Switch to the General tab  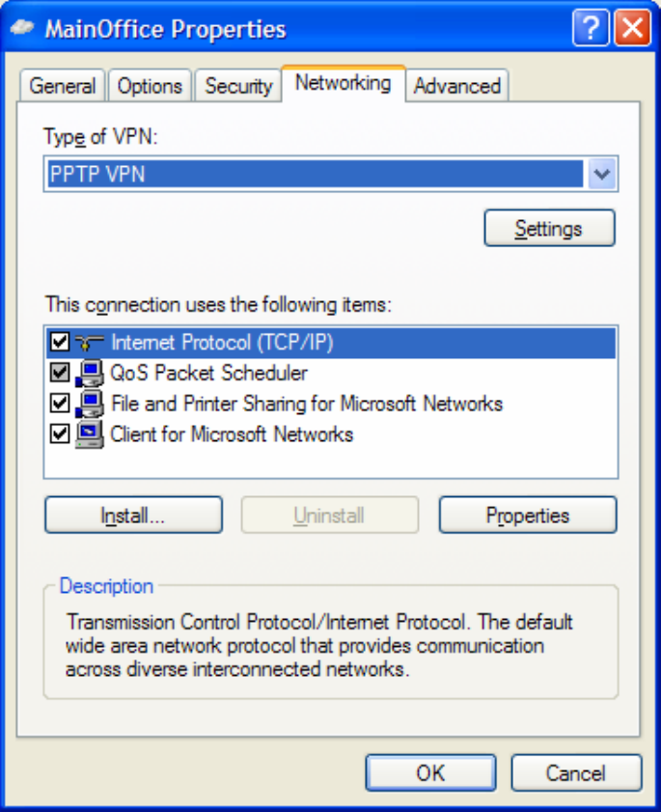click(62, 86)
